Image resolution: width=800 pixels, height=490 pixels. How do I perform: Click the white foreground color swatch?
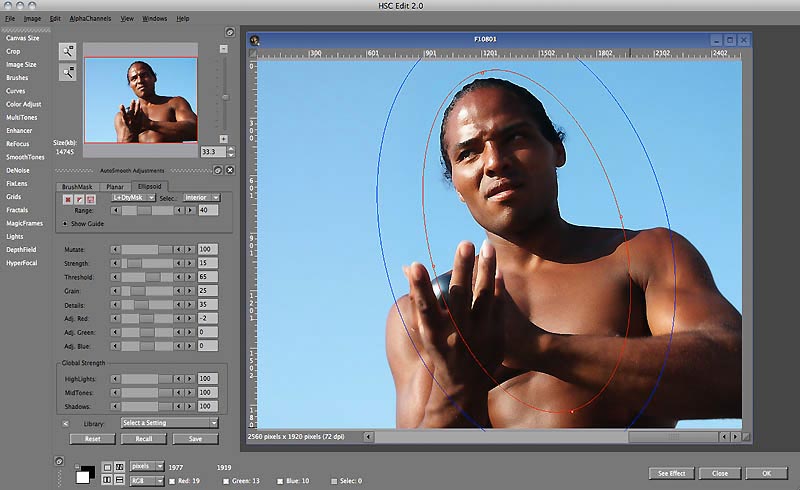click(83, 477)
